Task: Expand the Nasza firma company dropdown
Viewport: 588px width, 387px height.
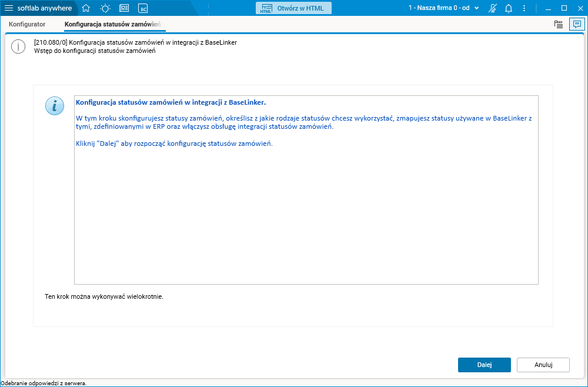Action: pos(443,8)
